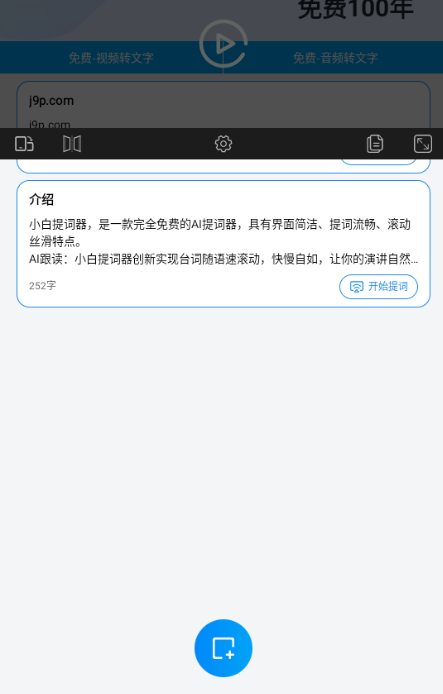Start prompting with 开始提词 button
The image size is (443, 694).
pyautogui.click(x=378, y=286)
